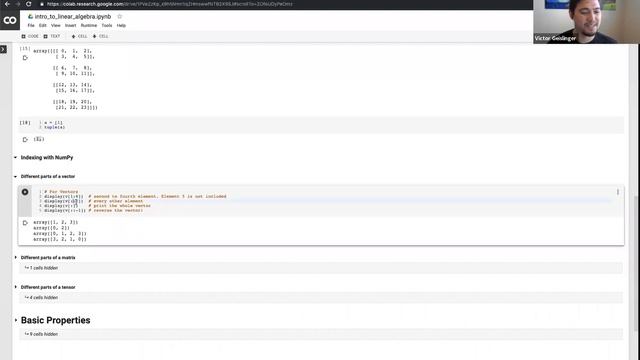
Task: Click the execution count [18] label
Action: [25, 122]
